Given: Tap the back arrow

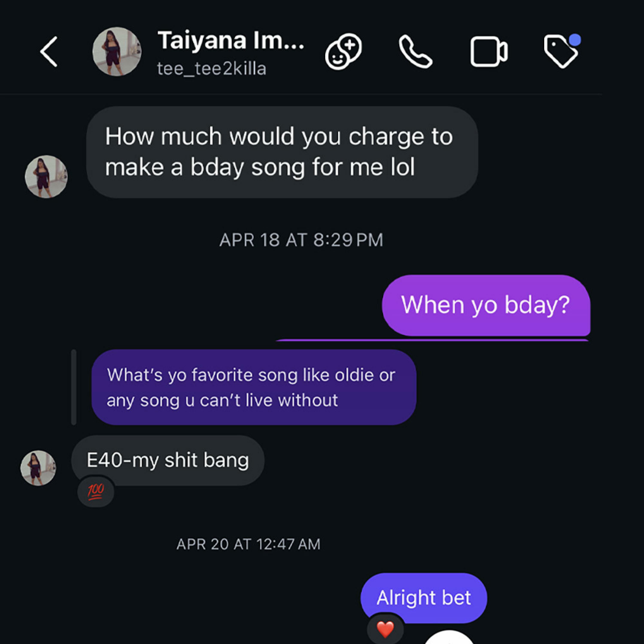Looking at the screenshot, I should (49, 52).
